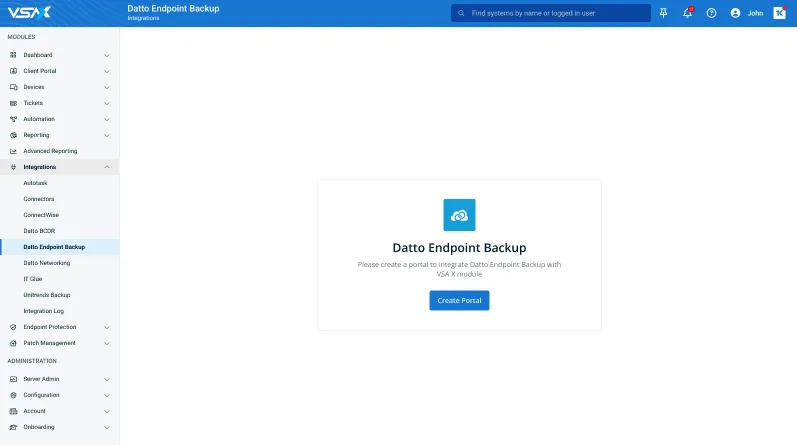Click the Advanced Reporting chart icon

[x=13, y=151]
